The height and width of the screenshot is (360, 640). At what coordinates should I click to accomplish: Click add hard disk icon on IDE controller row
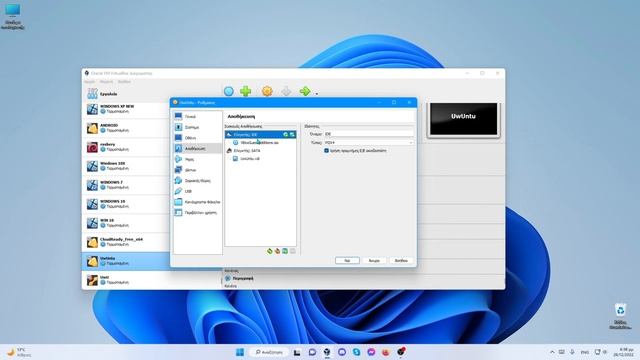tap(292, 134)
